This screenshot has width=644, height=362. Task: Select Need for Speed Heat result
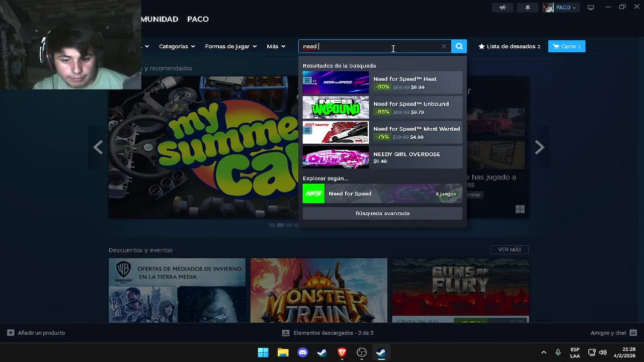tap(382, 83)
